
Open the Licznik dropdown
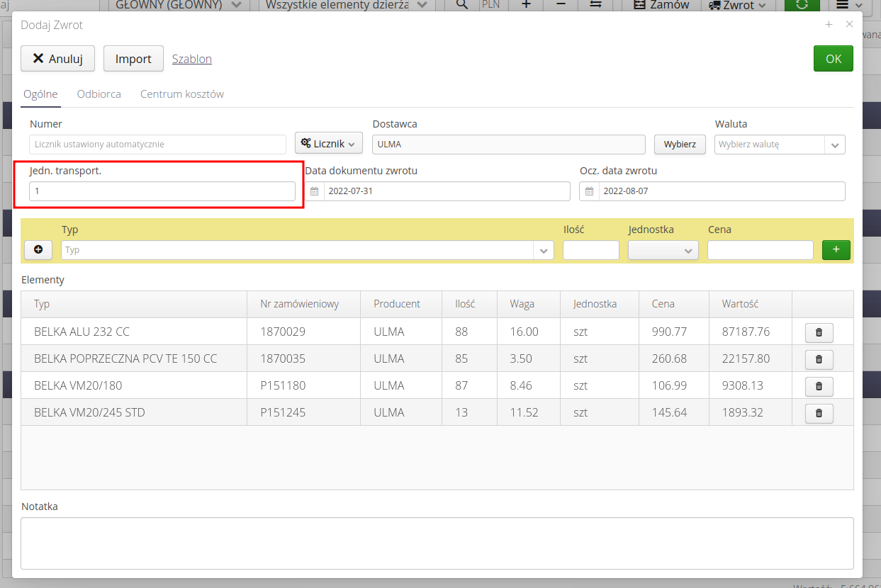click(328, 142)
